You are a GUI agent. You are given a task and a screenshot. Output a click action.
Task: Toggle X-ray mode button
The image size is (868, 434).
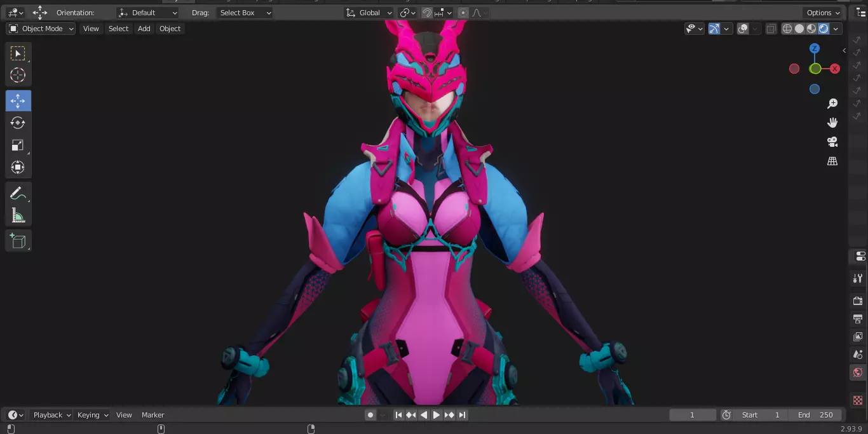point(771,29)
